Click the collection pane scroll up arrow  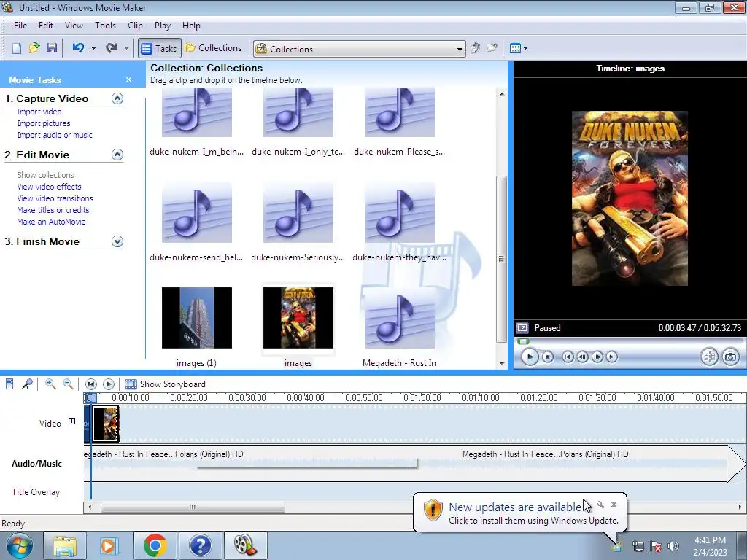coord(502,94)
